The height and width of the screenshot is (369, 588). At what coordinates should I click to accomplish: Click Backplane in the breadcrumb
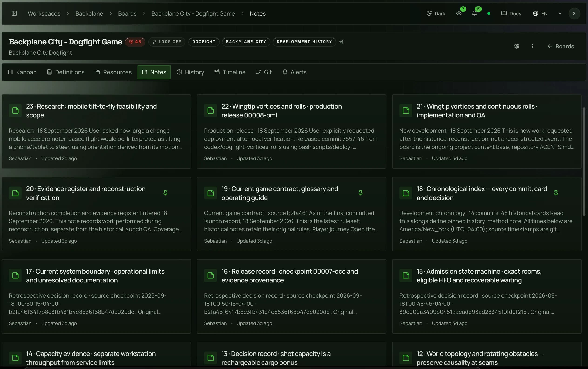click(89, 13)
